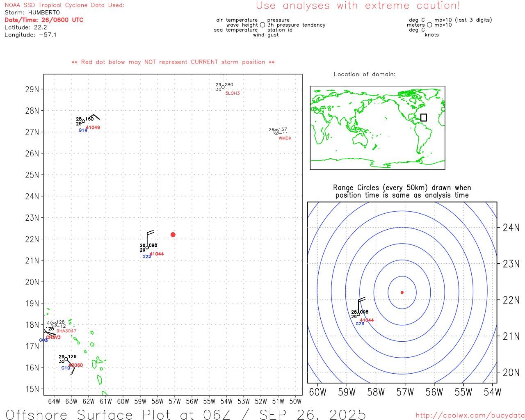Click station id CH5V3 label
The image size is (525, 420).
(53, 338)
